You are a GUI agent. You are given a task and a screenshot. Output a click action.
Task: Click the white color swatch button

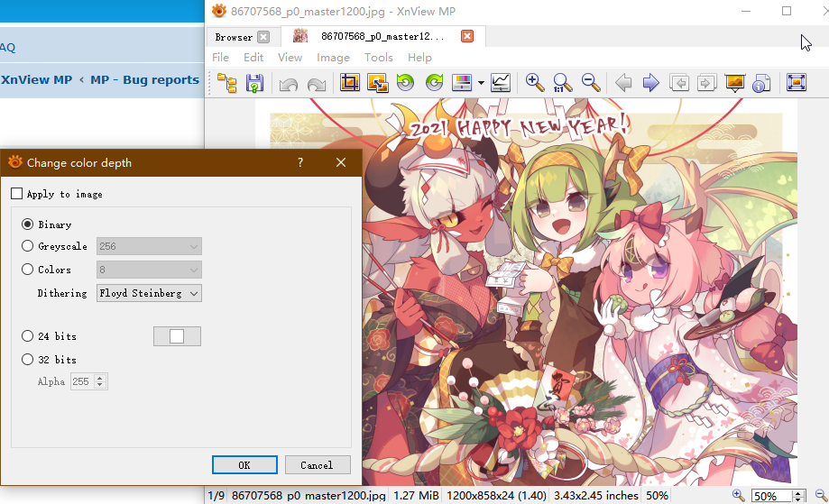pyautogui.click(x=177, y=336)
